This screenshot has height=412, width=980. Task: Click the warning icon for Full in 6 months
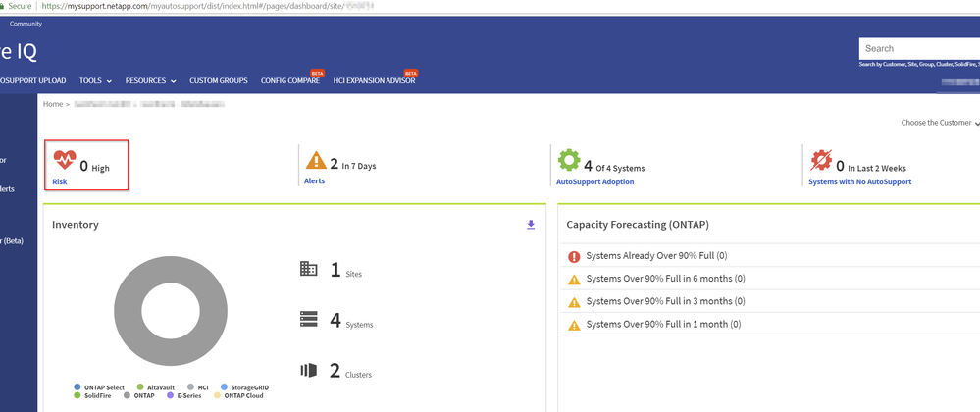click(x=574, y=280)
